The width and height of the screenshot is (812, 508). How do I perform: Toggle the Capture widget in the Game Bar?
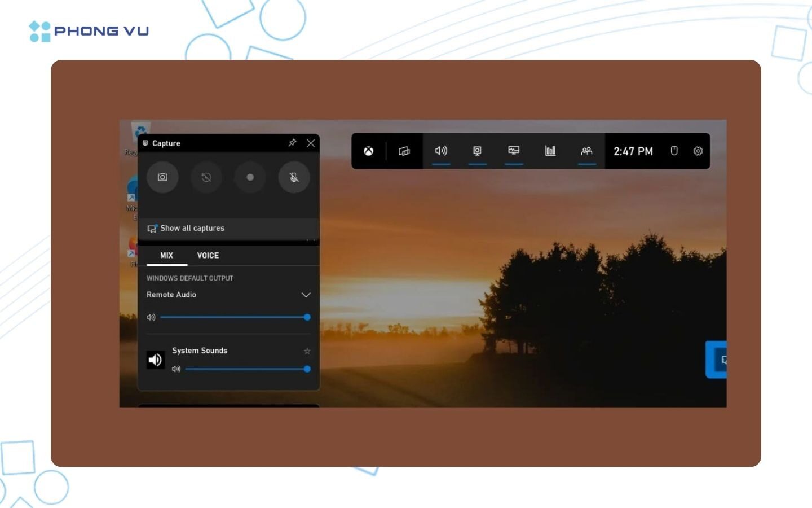point(477,151)
